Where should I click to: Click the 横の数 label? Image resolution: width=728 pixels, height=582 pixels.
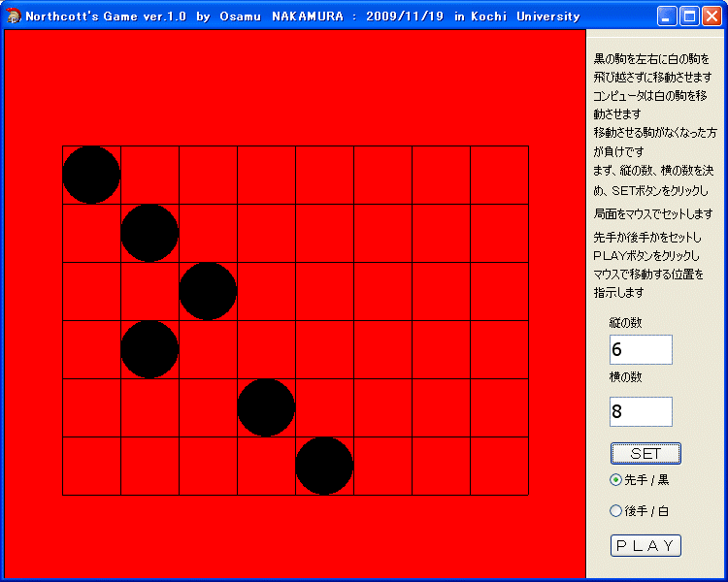(x=625, y=377)
